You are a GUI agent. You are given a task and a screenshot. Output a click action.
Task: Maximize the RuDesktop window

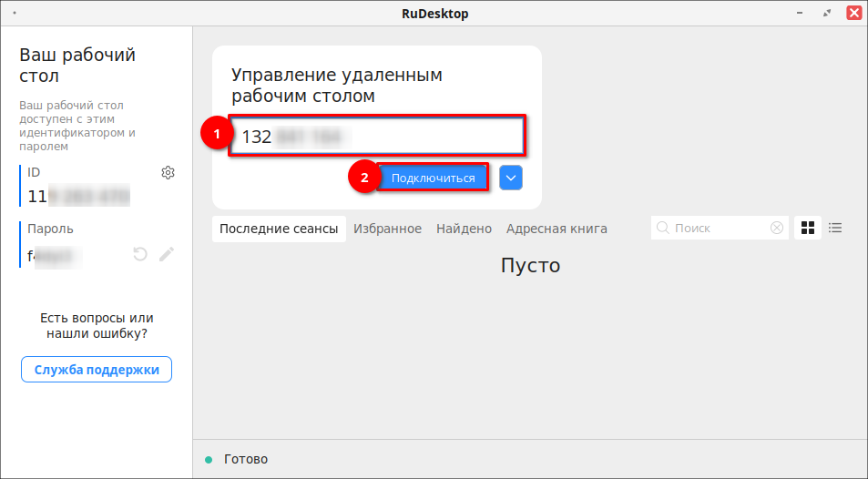click(x=827, y=13)
